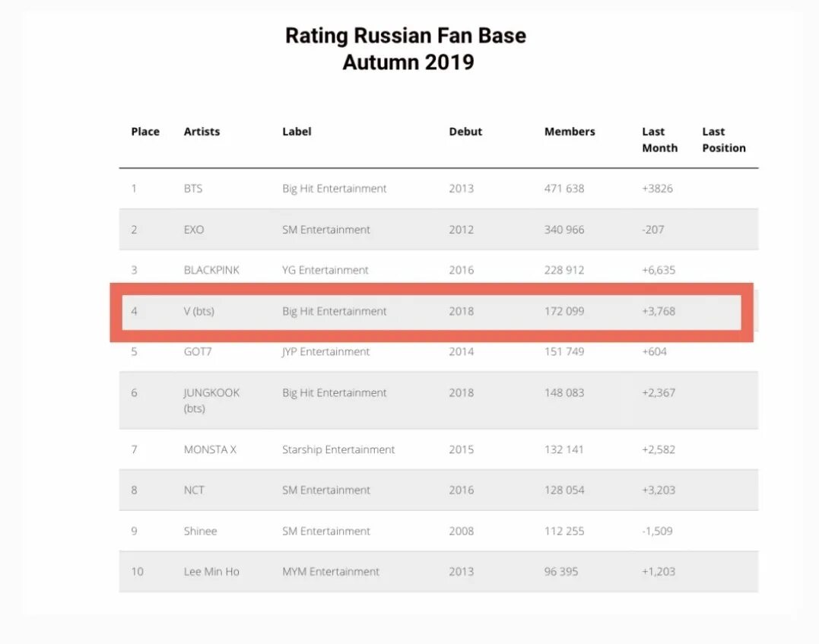Select the Lee Min Ho row name
Screen dimensions: 819x644
coord(211,572)
